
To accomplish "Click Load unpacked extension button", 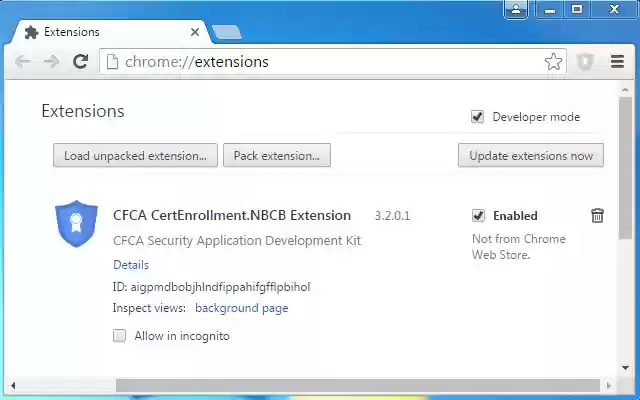I will coord(135,155).
